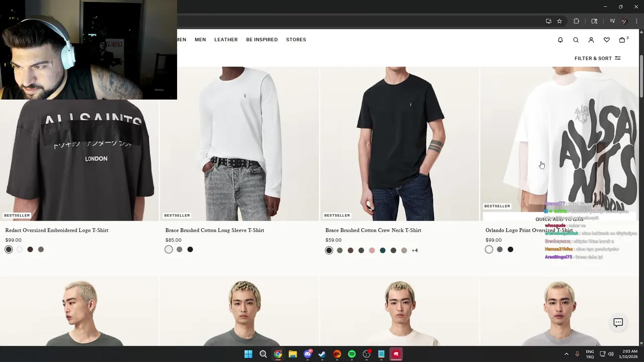Viewport: 644px width, 362px height.
Task: Open Discord from the taskbar
Action: [307, 354]
